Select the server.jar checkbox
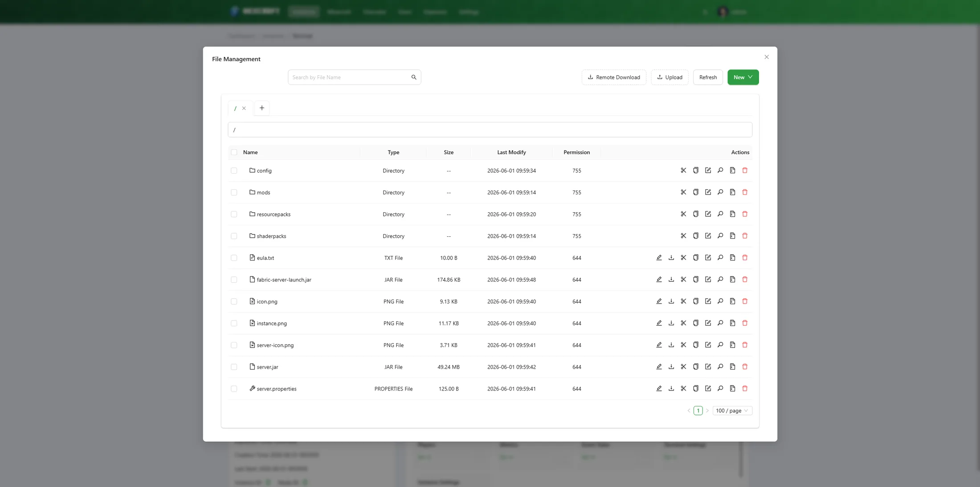 pos(234,367)
